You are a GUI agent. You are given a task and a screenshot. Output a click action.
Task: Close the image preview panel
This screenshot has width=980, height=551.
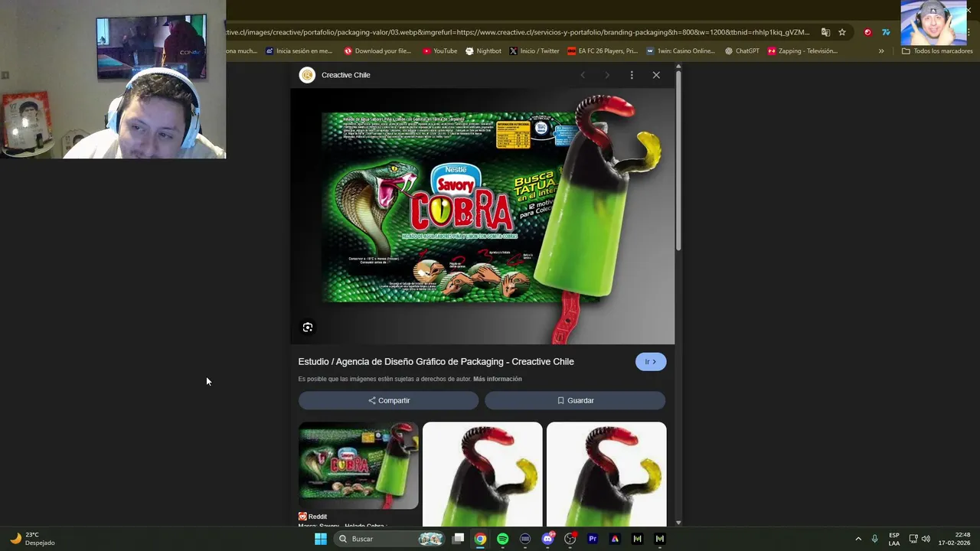(656, 75)
